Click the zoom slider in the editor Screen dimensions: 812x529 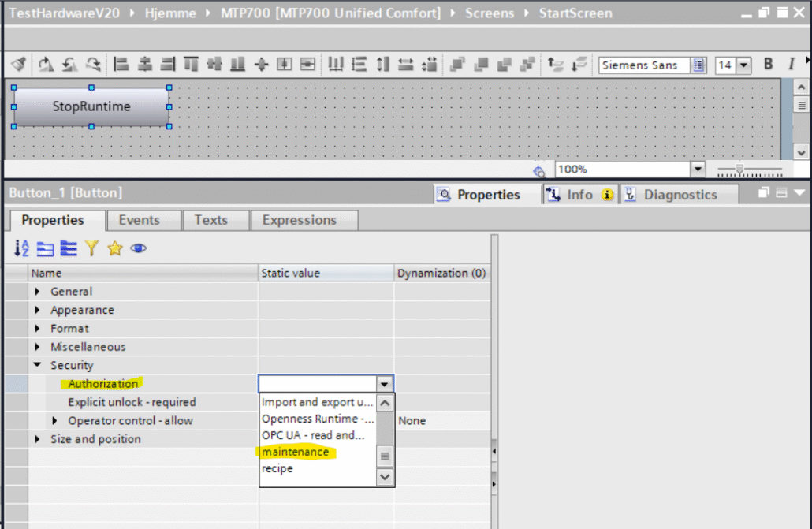(x=739, y=170)
